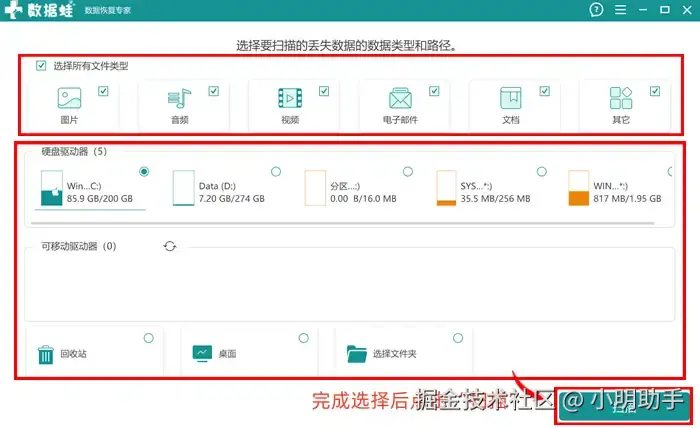Click the 选择文件夹 label text
This screenshot has height=428, width=700.
pos(395,354)
